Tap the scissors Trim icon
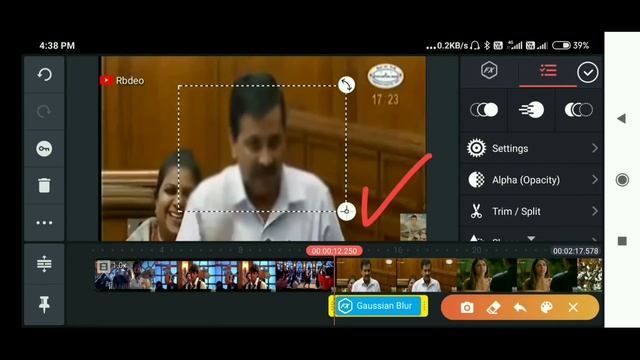This screenshot has height=360, width=640. click(476, 211)
